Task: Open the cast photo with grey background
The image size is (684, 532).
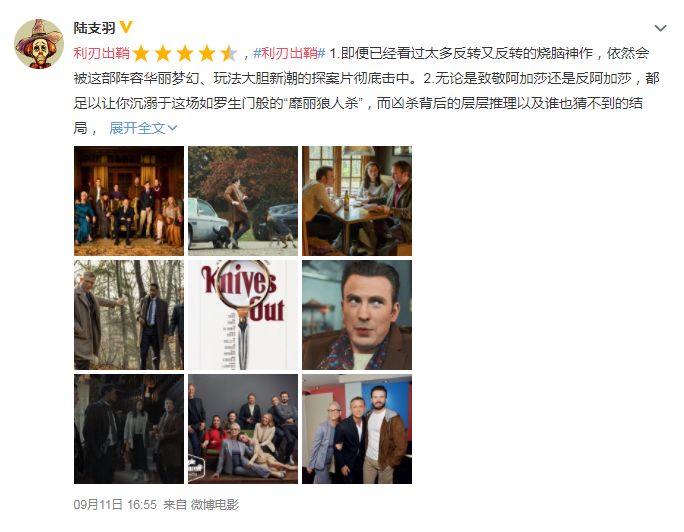Action: (243, 429)
